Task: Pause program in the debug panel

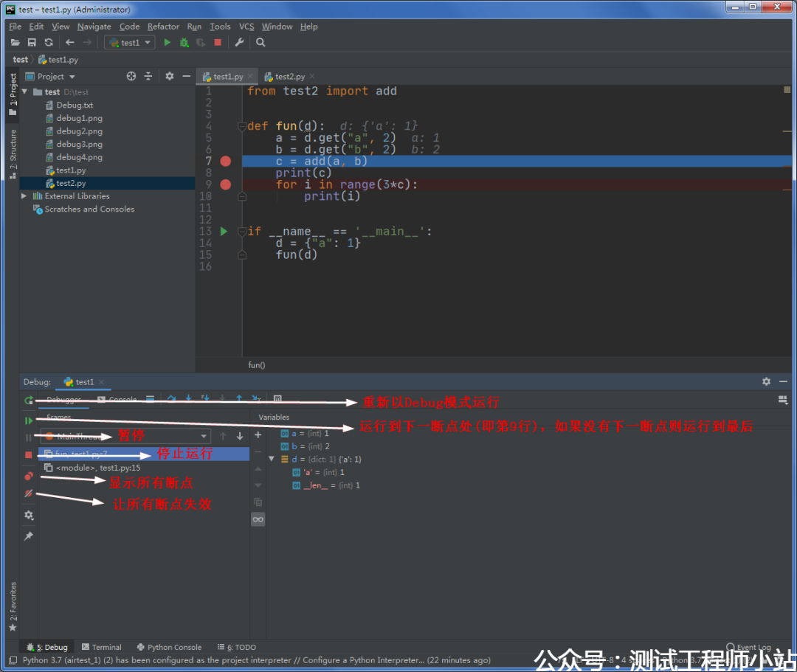Action: point(29,437)
